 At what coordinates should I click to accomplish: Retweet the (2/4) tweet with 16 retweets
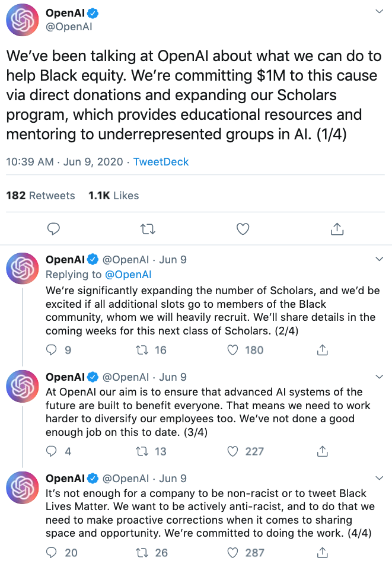click(142, 350)
